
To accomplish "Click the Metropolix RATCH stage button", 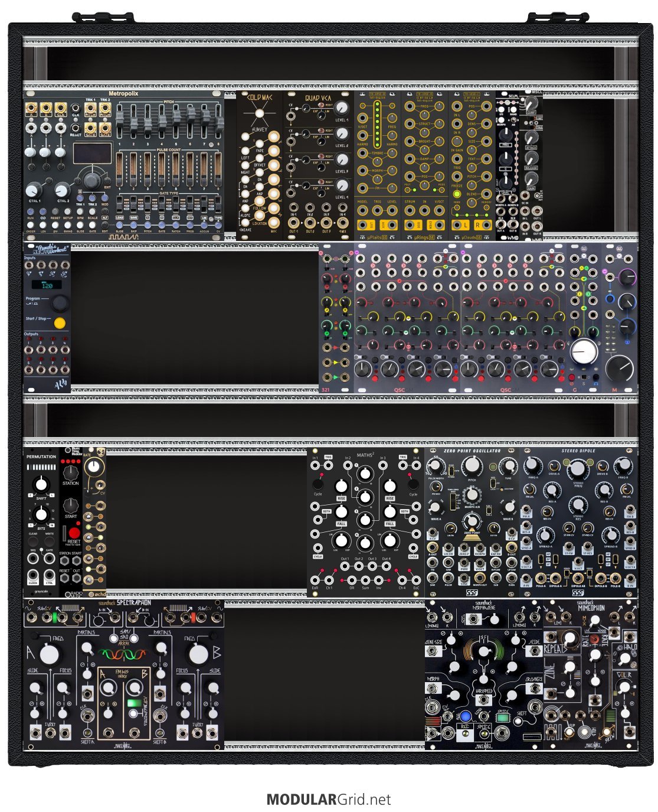I will pos(176,226).
